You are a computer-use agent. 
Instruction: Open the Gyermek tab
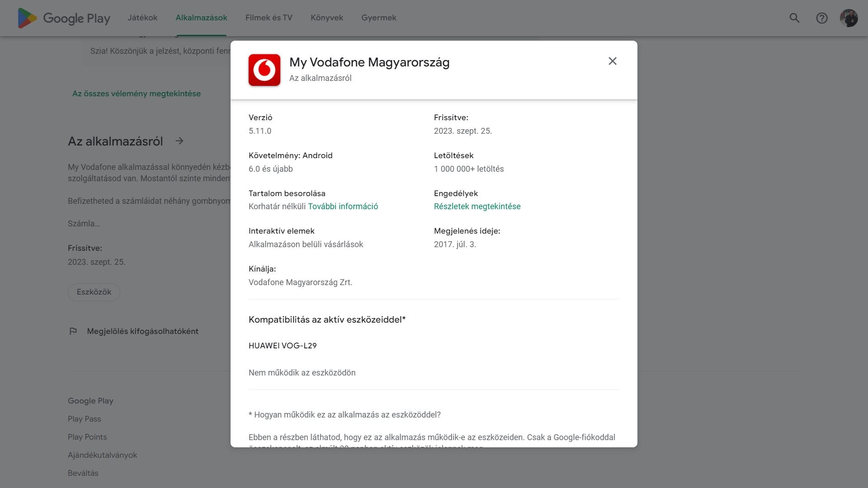[x=379, y=18]
